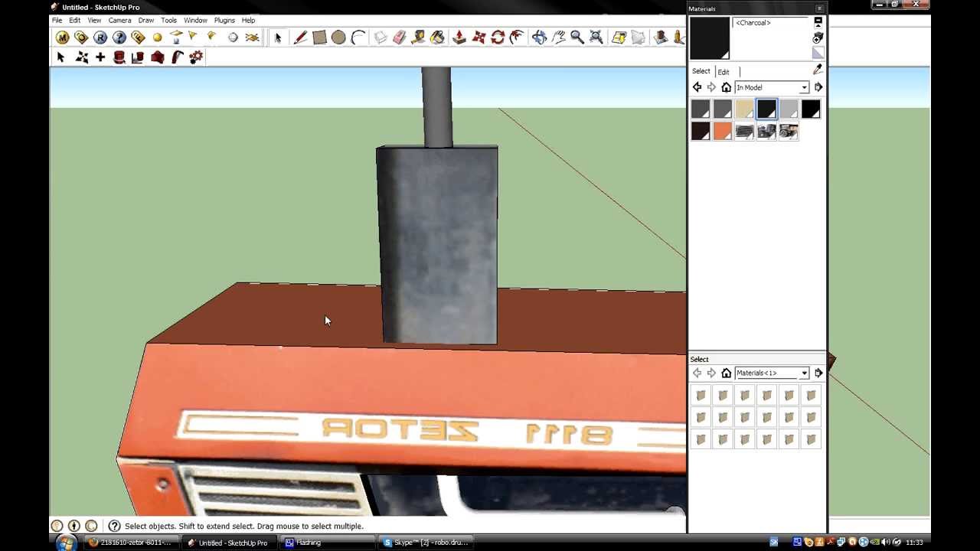The width and height of the screenshot is (980, 551).
Task: Select the grille texture thumbnail
Action: coord(744,132)
